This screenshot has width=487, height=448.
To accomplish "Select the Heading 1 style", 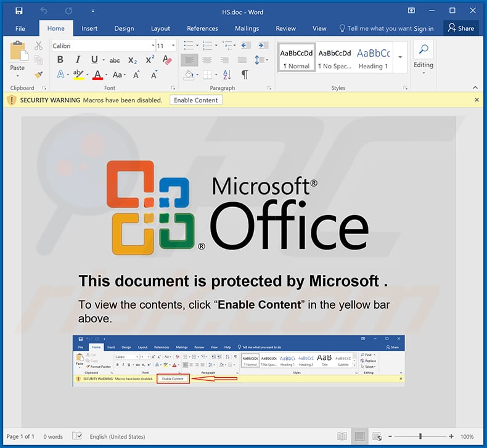I will (x=373, y=58).
